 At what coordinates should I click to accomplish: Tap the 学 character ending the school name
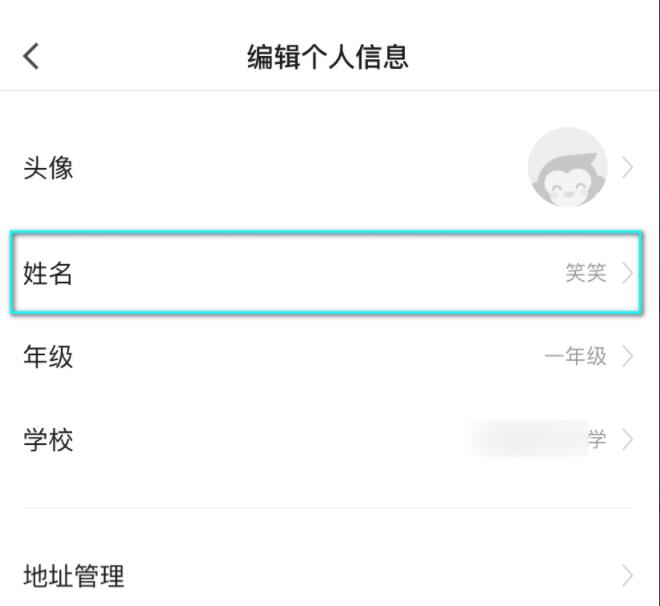(597, 439)
